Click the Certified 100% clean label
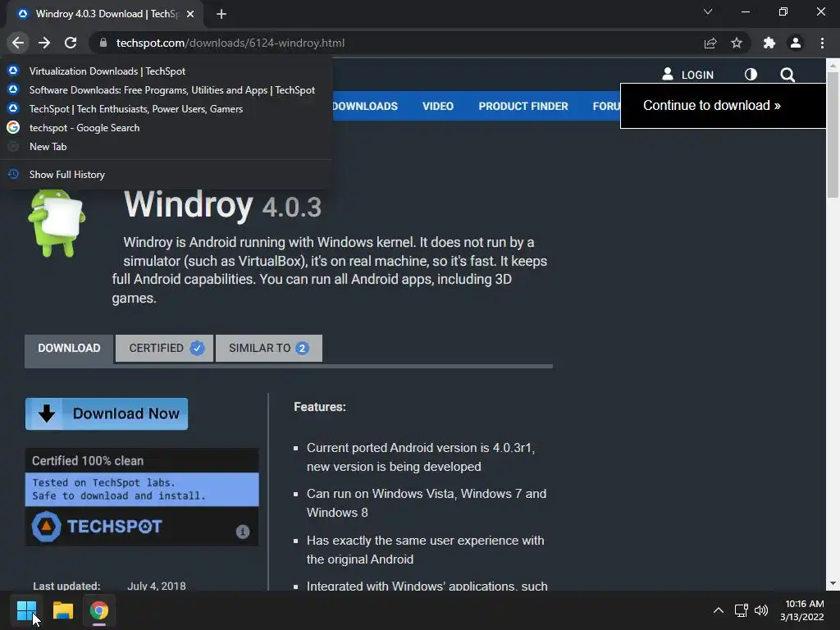Viewport: 840px width, 630px height. pyautogui.click(x=88, y=461)
